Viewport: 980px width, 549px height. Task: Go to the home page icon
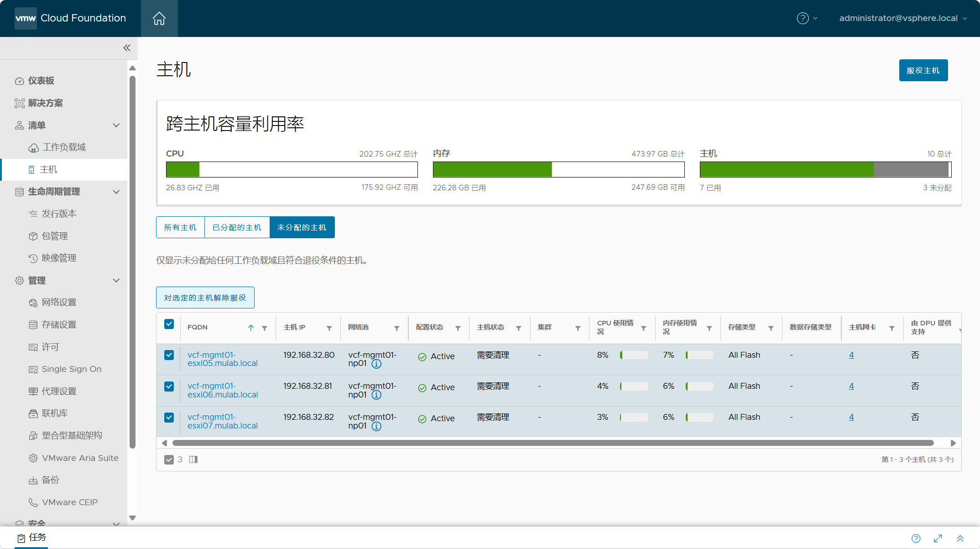159,18
